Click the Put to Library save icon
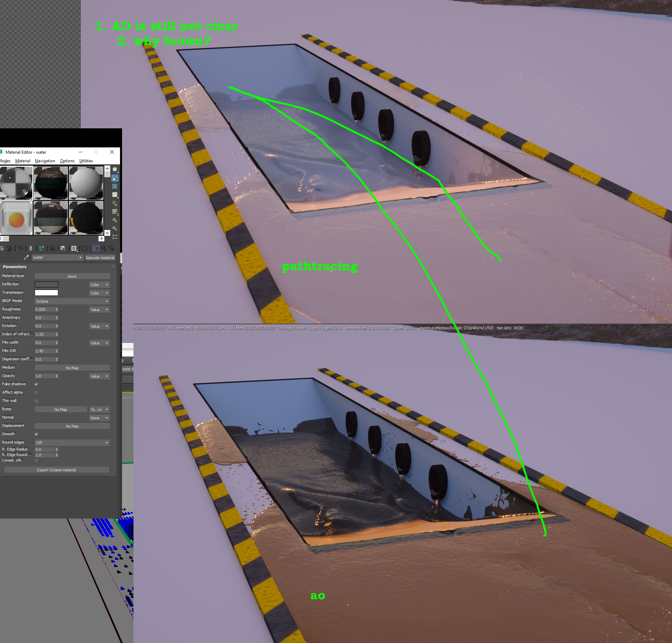 [63, 248]
